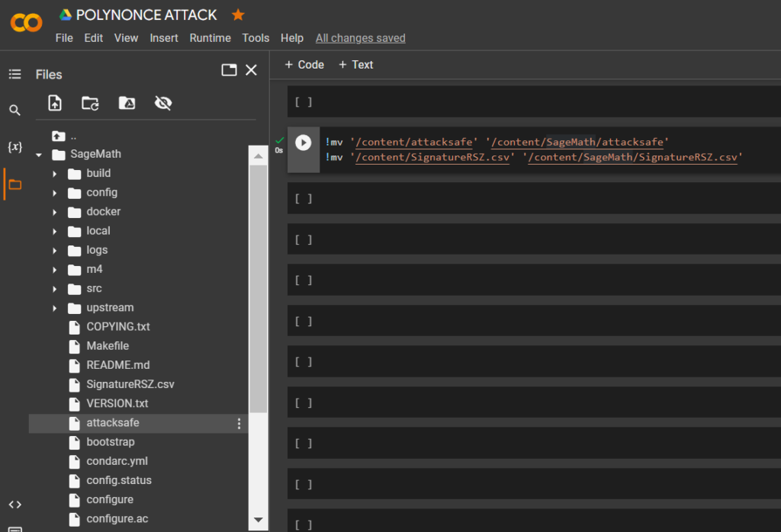Click the SignatureRSZ.csv file icon
The image size is (781, 532).
74,385
